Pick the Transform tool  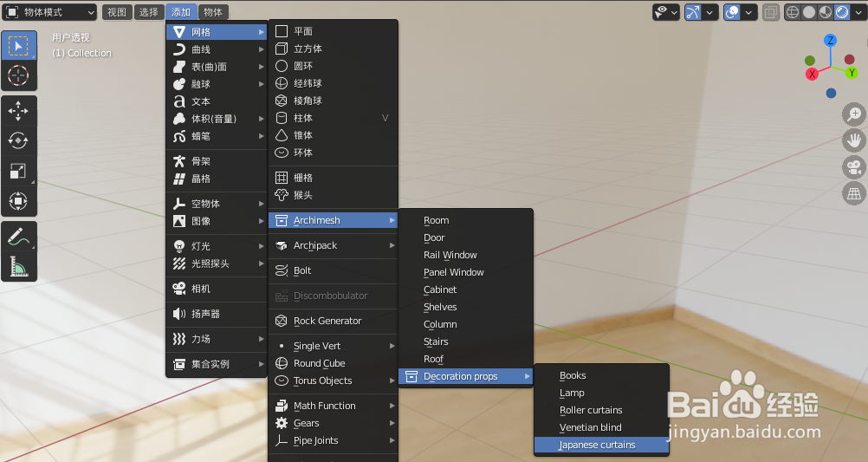coord(19,200)
